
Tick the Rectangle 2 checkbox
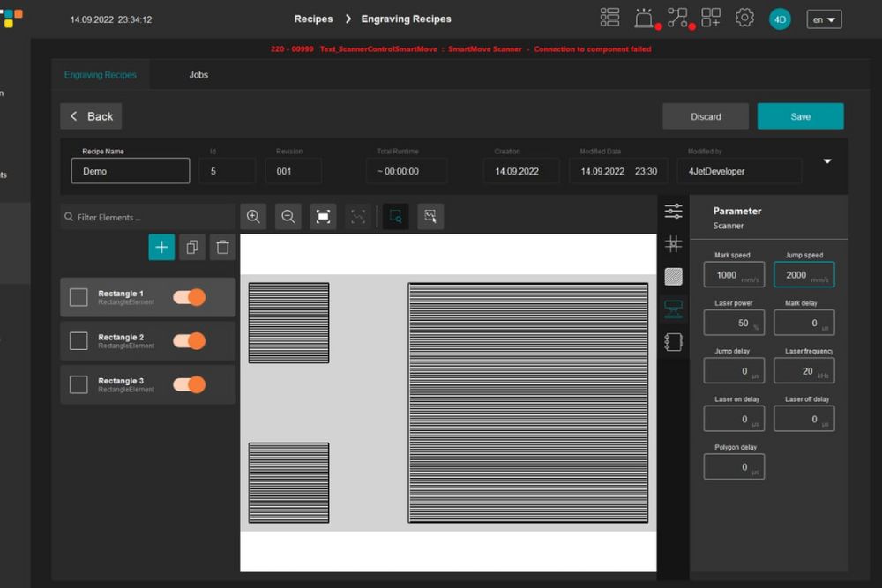coord(78,340)
